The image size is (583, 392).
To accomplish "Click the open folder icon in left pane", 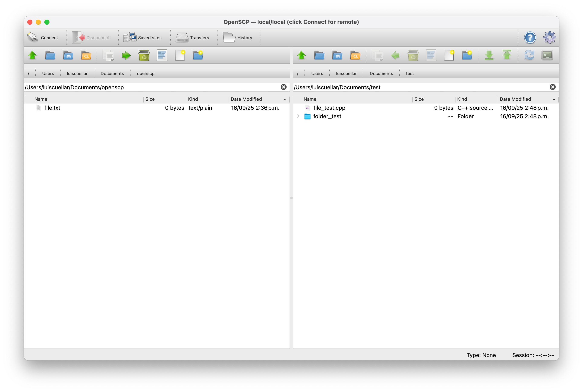I will point(50,55).
